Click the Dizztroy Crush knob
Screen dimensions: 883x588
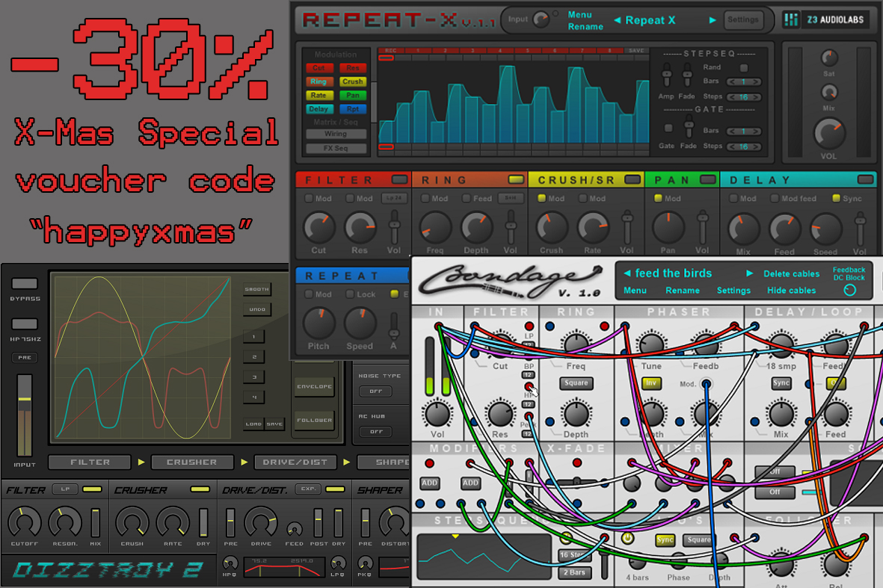coord(132,522)
